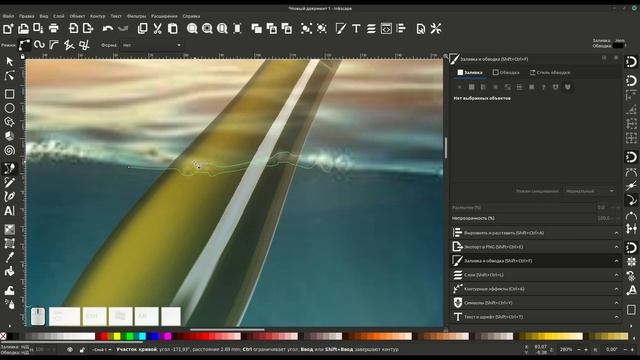Open the Файл menu

[8, 16]
